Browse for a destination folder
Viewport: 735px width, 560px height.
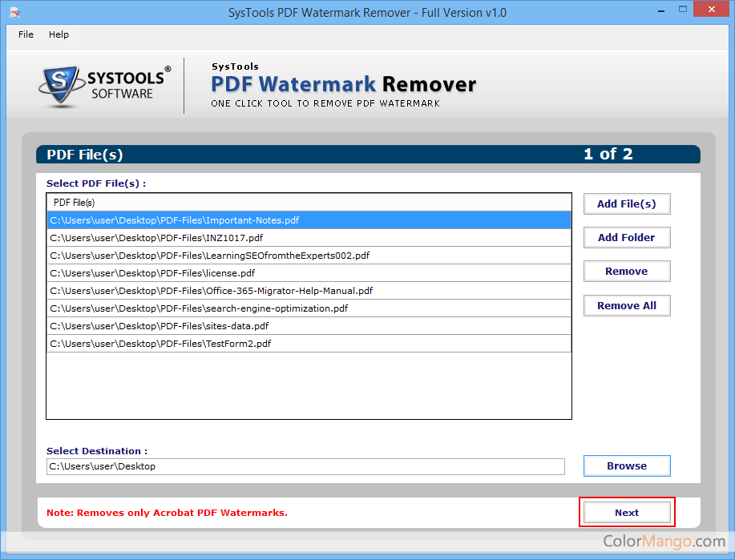pyautogui.click(x=626, y=465)
